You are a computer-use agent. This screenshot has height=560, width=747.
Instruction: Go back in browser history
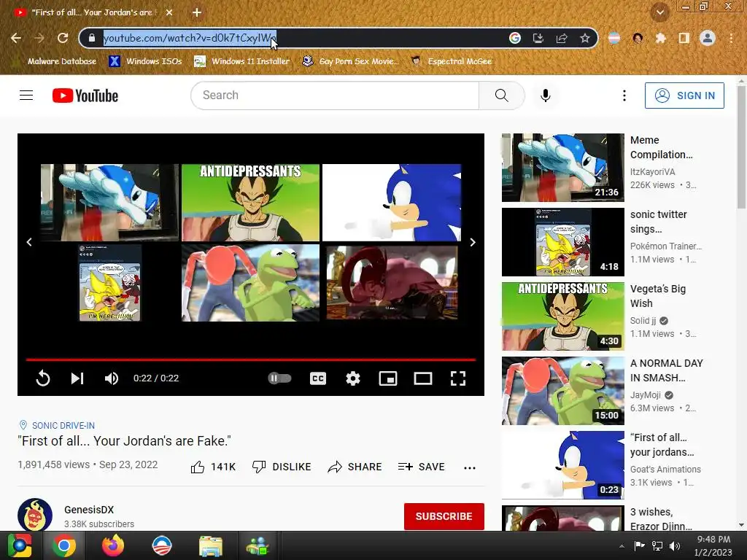point(16,38)
